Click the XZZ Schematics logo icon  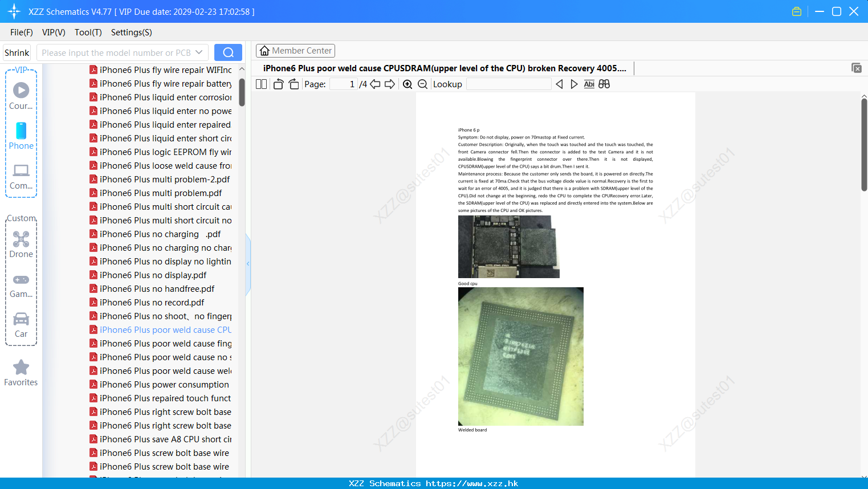14,11
